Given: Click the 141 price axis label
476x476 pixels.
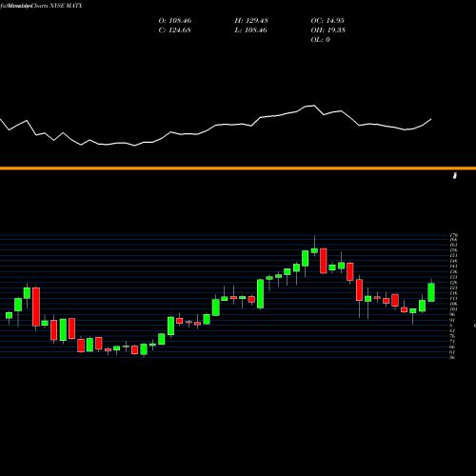Looking at the screenshot, I should (x=453, y=267).
